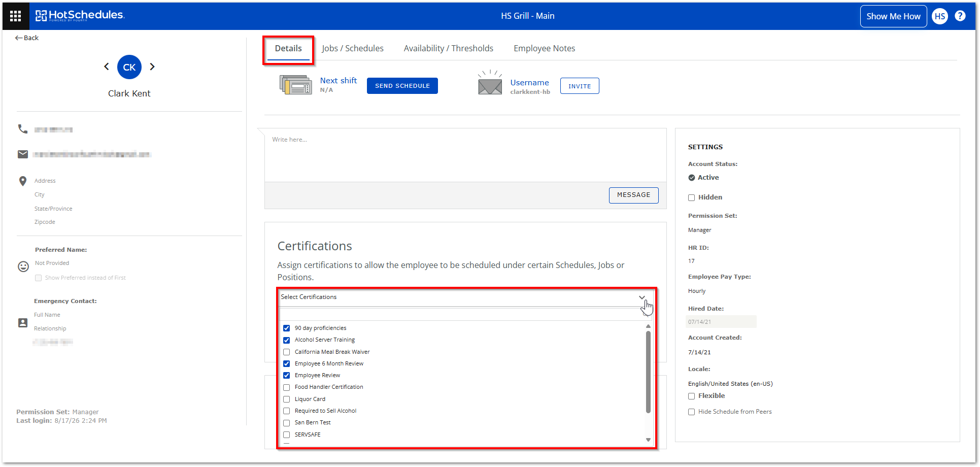Check Show Preferred instead of First
980x467 pixels.
39,278
